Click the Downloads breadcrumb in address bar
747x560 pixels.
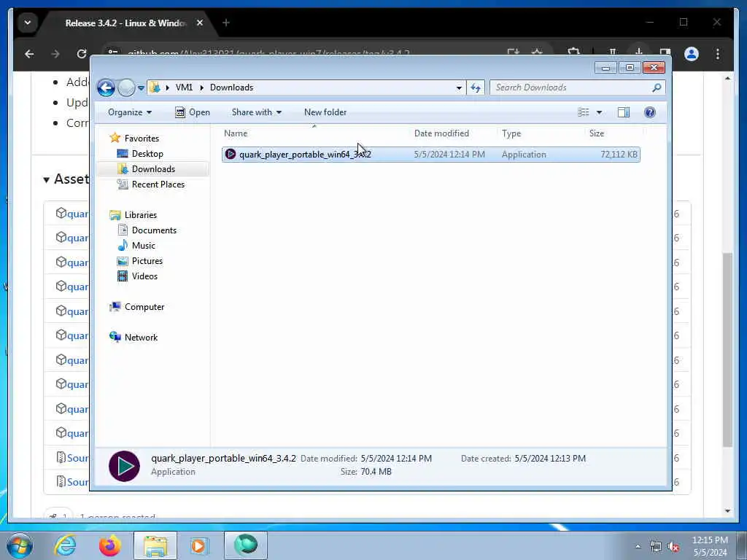231,87
